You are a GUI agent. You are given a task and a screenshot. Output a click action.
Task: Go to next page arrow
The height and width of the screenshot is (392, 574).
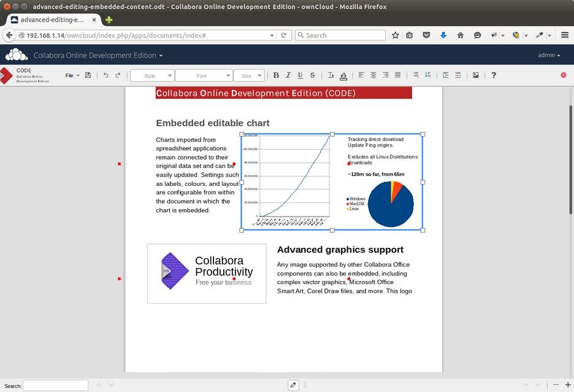538,385
